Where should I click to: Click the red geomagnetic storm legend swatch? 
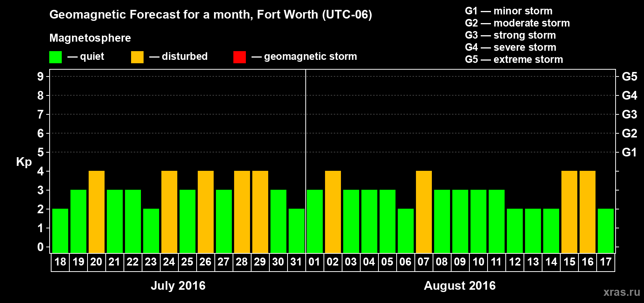pyautogui.click(x=240, y=57)
